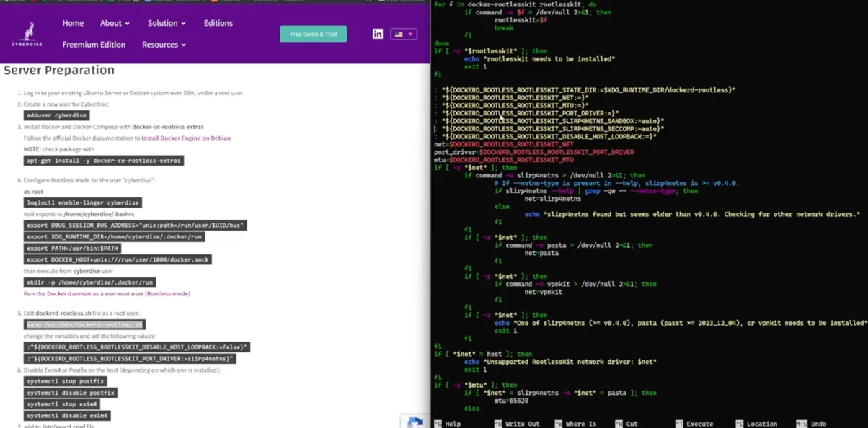The height and width of the screenshot is (428, 868).
Task: Click the reCAPTCHA badge icon
Action: [x=415, y=422]
